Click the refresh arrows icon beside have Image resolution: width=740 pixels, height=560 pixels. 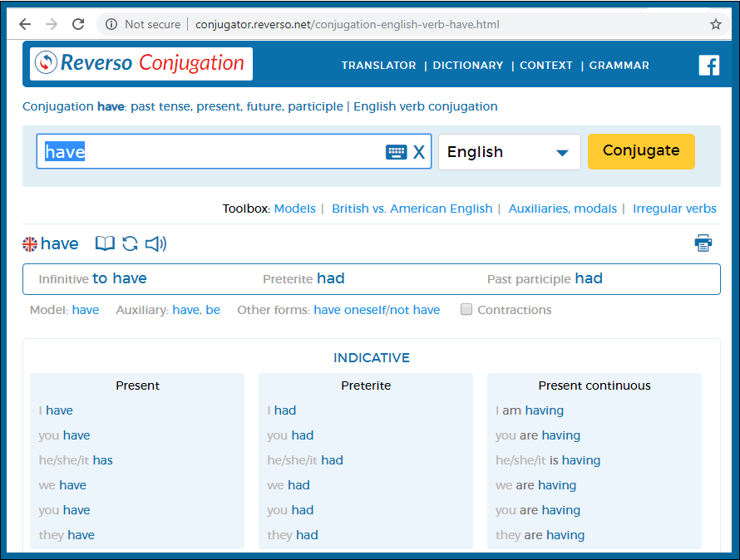(130, 243)
